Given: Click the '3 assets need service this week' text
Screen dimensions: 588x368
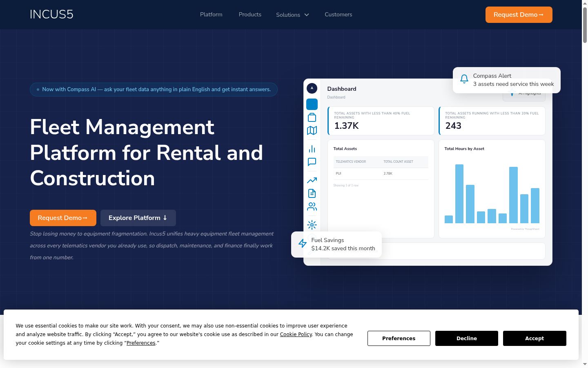Looking at the screenshot, I should 514,84.
